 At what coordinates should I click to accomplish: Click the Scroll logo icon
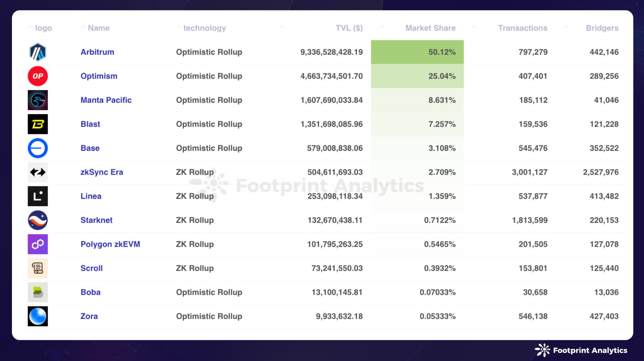tap(38, 268)
